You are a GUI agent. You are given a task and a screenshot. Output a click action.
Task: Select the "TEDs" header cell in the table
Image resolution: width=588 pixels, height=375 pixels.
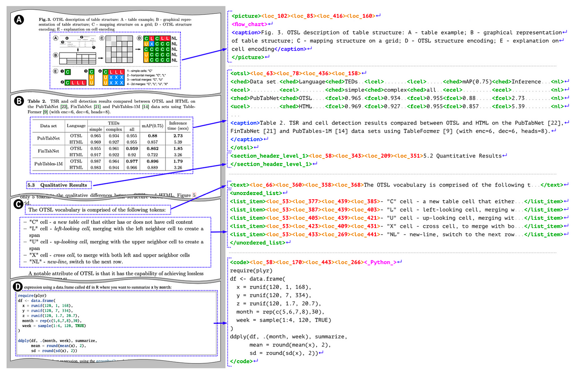[x=113, y=123]
